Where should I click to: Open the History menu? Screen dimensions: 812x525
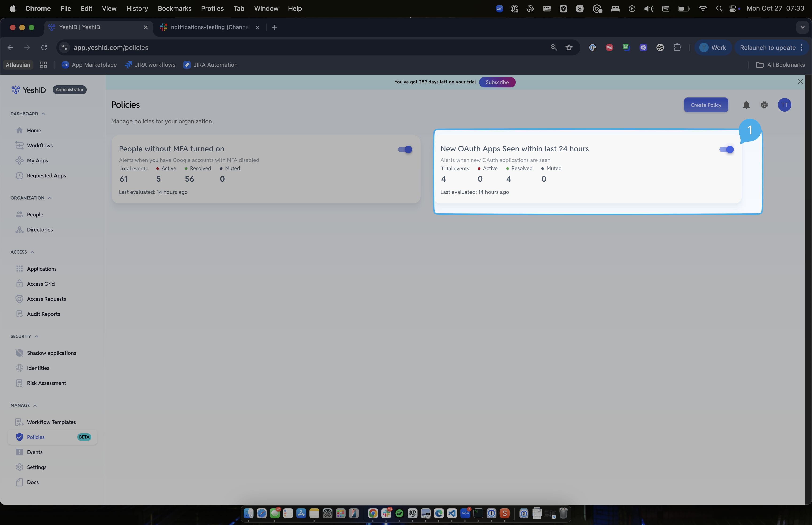pos(137,8)
